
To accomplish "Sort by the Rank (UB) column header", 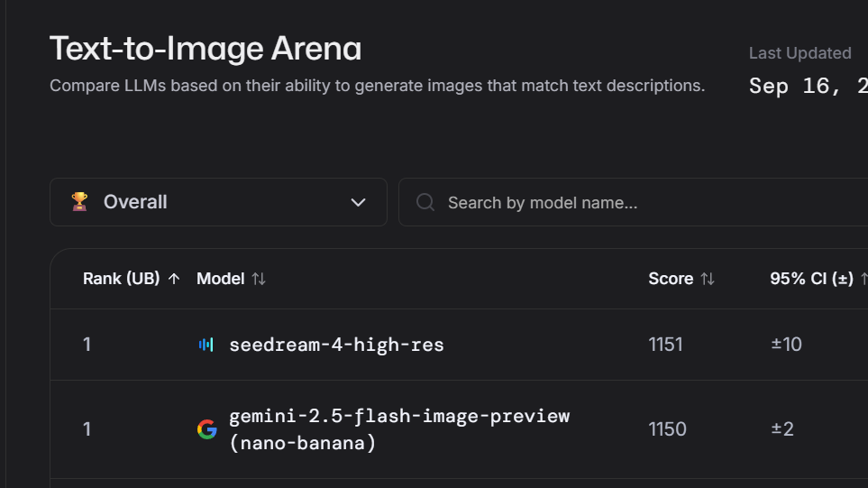I will [121, 279].
